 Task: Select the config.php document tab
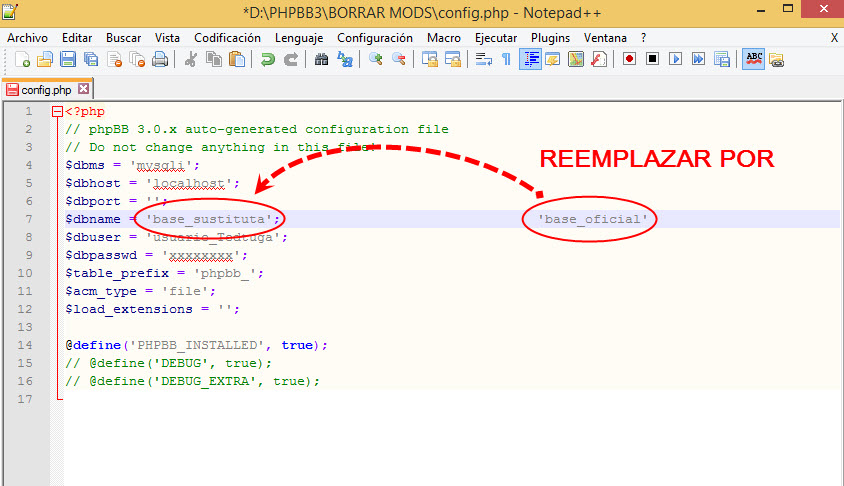click(x=46, y=89)
